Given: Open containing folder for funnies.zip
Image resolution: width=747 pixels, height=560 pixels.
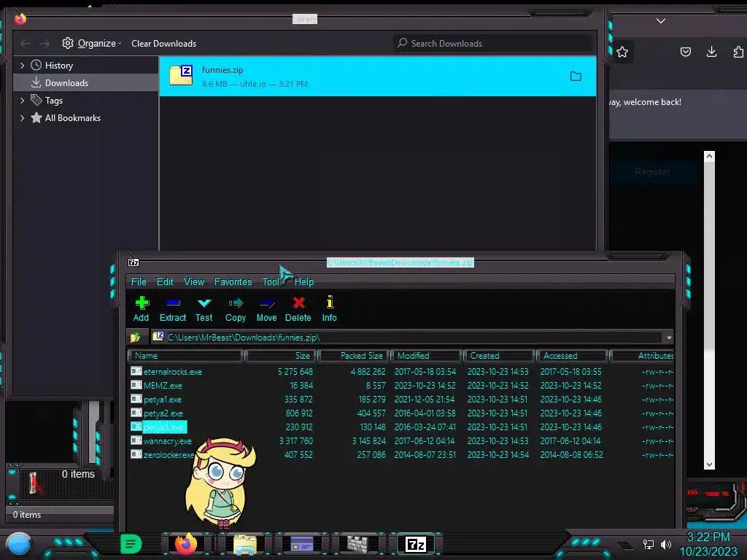Looking at the screenshot, I should [576, 76].
